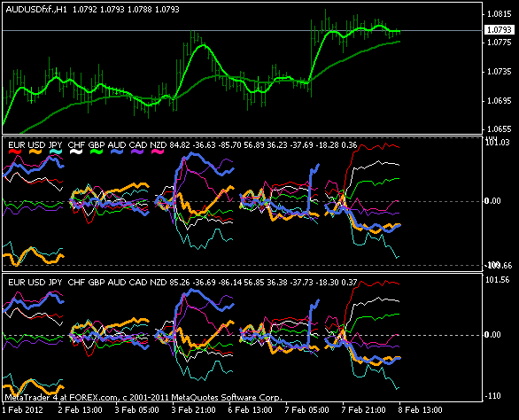The image size is (519, 420).
Task: Click the 101.03 indicator scale label
Action: point(498,143)
